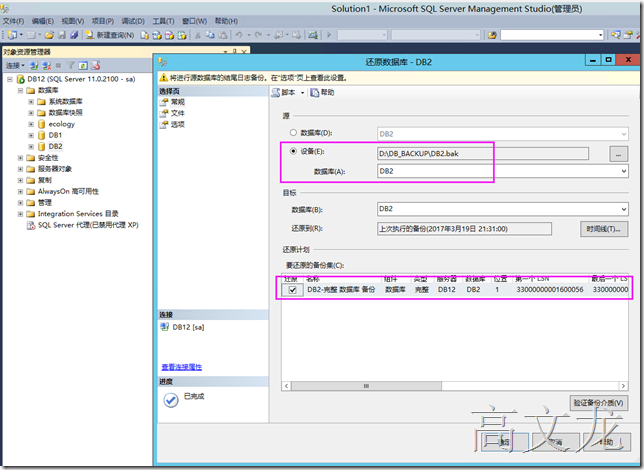Select the 文件 page in dialog

[x=177, y=113]
